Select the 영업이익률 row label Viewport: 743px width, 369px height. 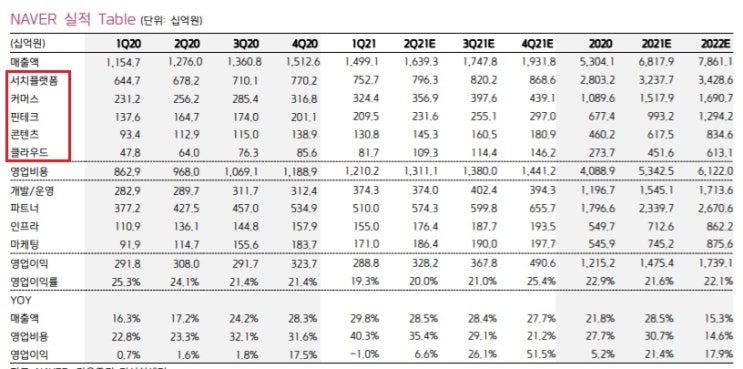(34, 282)
